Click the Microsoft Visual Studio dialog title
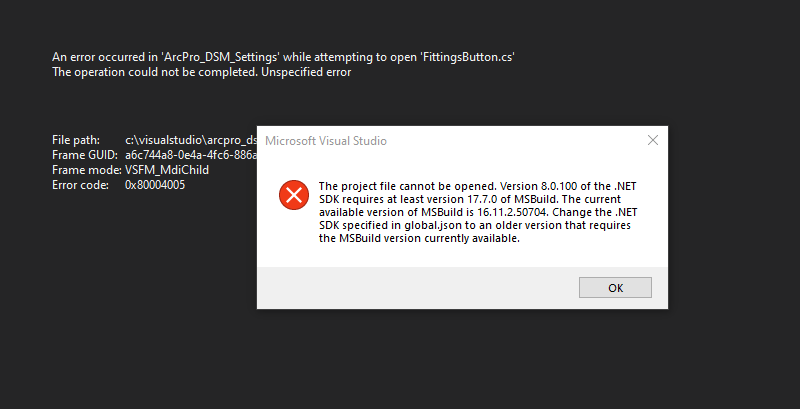The width and height of the screenshot is (800, 409). pos(326,141)
